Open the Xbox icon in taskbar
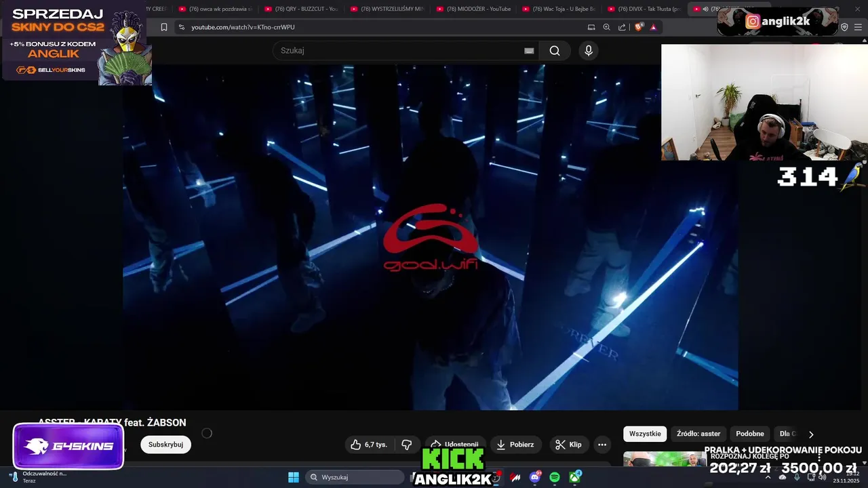The height and width of the screenshot is (488, 868). tap(574, 477)
